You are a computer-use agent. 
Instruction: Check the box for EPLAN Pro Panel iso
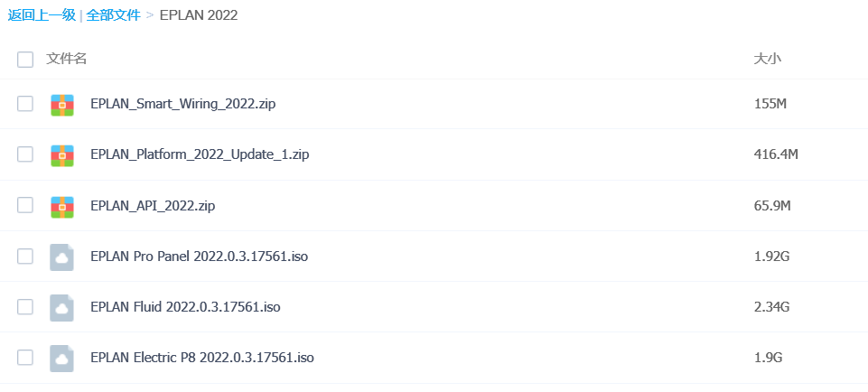(x=25, y=257)
